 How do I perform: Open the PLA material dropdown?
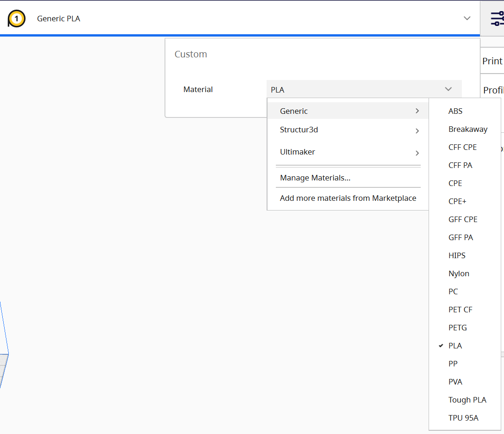(364, 89)
